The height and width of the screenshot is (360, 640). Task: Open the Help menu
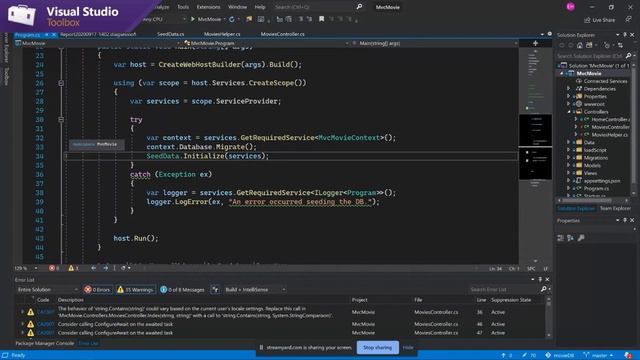[260, 7]
